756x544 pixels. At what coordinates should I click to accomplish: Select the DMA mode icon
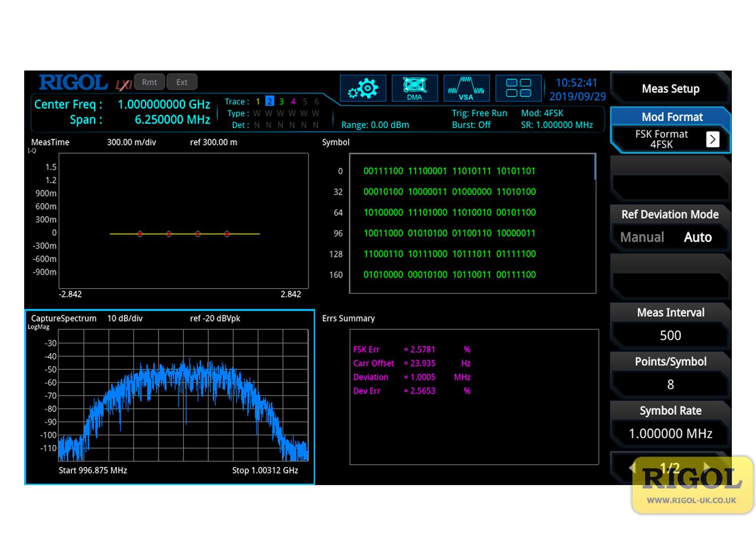coord(414,89)
